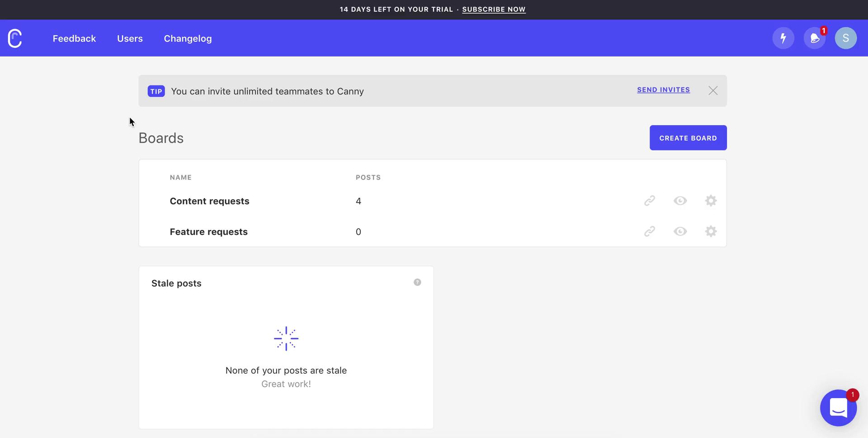Copy link for Feature requests board
This screenshot has width=868, height=438.
[650, 231]
